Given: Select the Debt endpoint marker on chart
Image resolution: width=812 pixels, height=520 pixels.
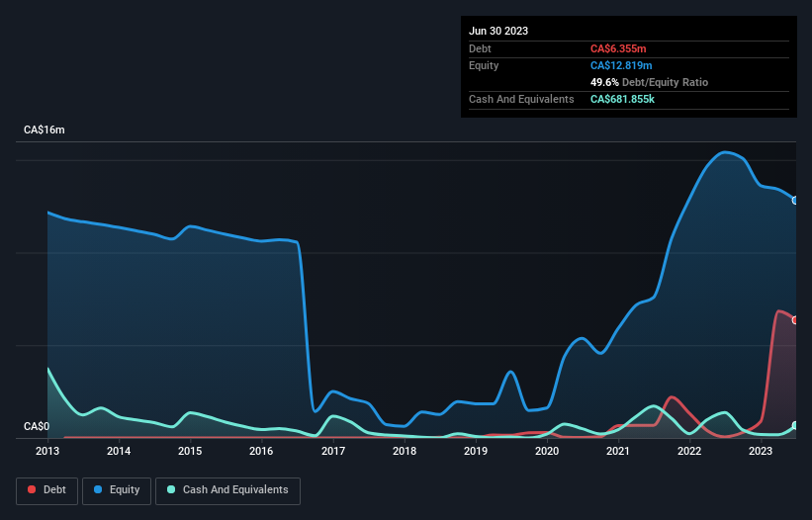Looking at the screenshot, I should (795, 320).
